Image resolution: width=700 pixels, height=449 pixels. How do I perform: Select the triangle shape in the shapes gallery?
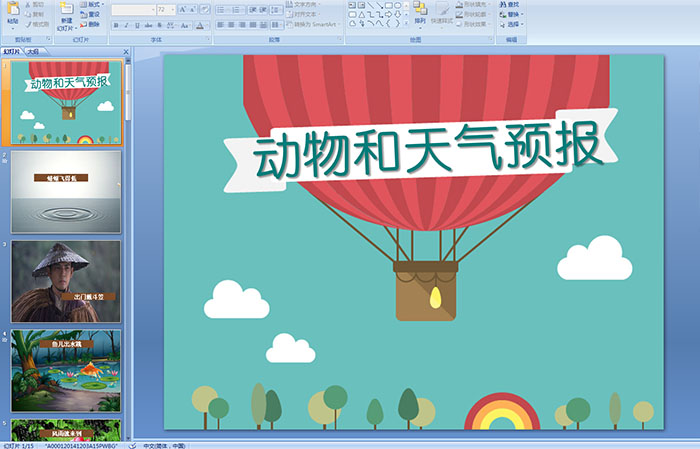click(x=362, y=15)
